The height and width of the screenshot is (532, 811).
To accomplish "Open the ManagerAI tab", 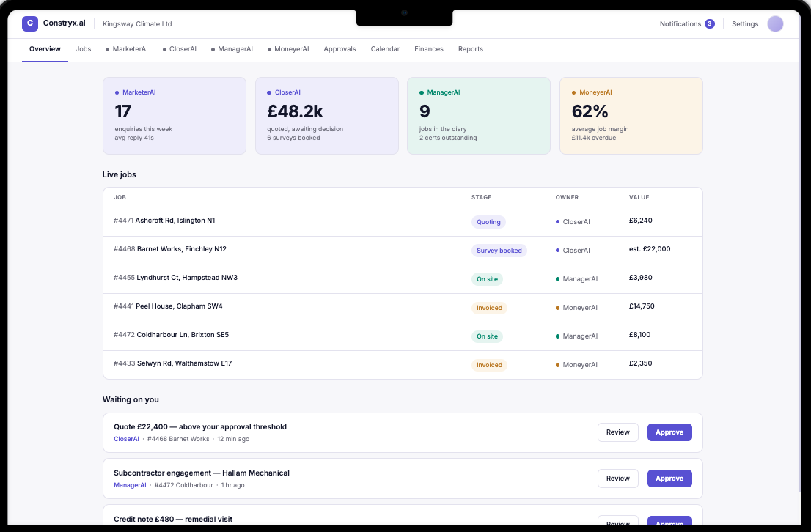I will point(232,49).
